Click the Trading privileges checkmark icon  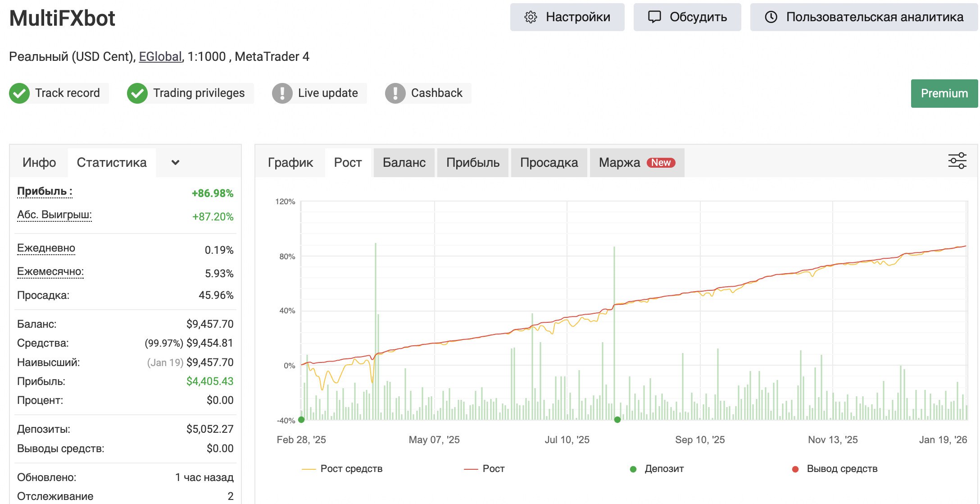click(137, 93)
